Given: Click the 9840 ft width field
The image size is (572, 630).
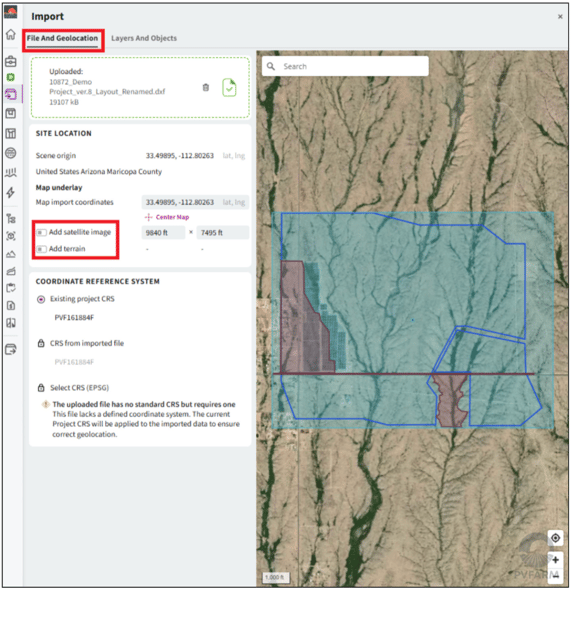Looking at the screenshot, I should tap(163, 233).
